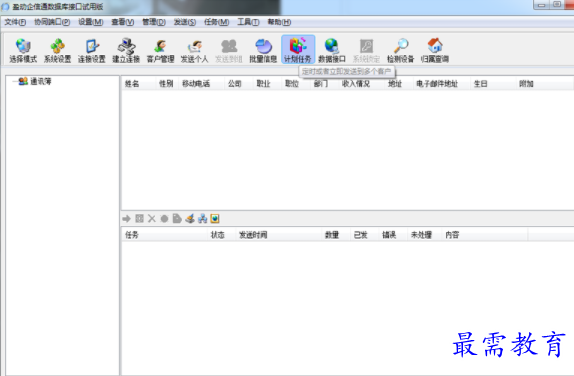Click the 部门 column header
Screen dimensions: 574x376
click(325, 84)
